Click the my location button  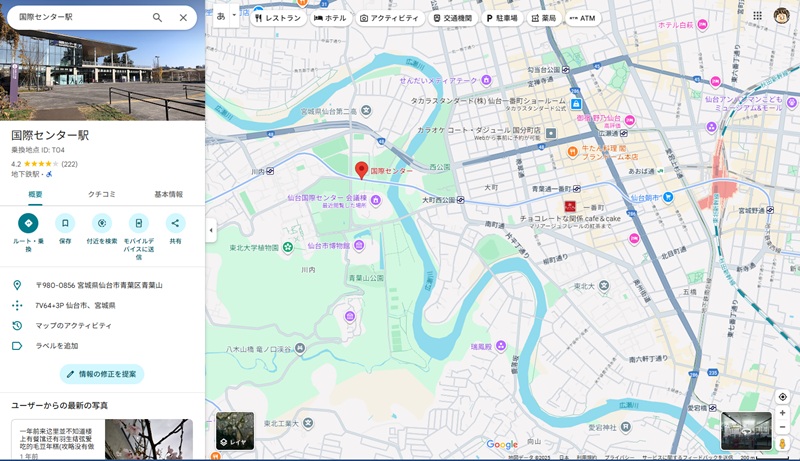click(782, 397)
